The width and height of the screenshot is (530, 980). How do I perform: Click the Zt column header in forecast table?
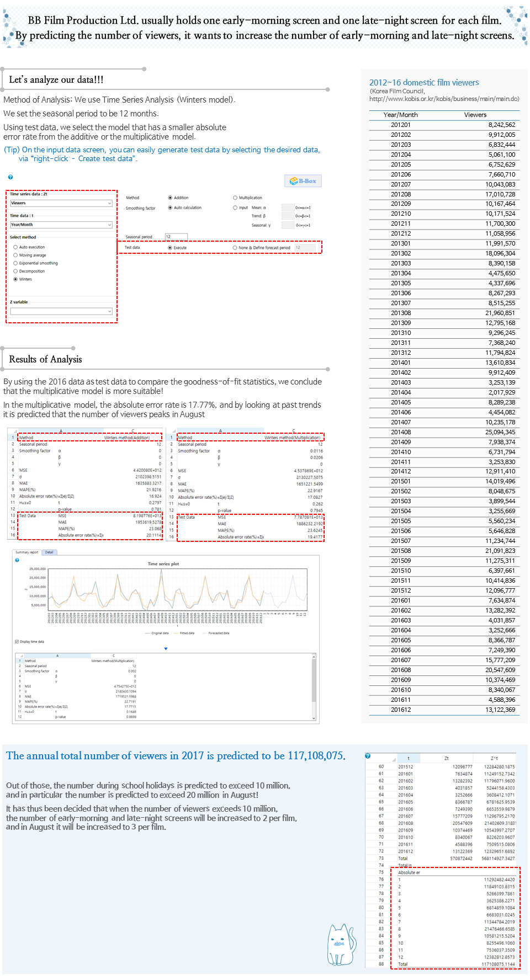pos(447,759)
